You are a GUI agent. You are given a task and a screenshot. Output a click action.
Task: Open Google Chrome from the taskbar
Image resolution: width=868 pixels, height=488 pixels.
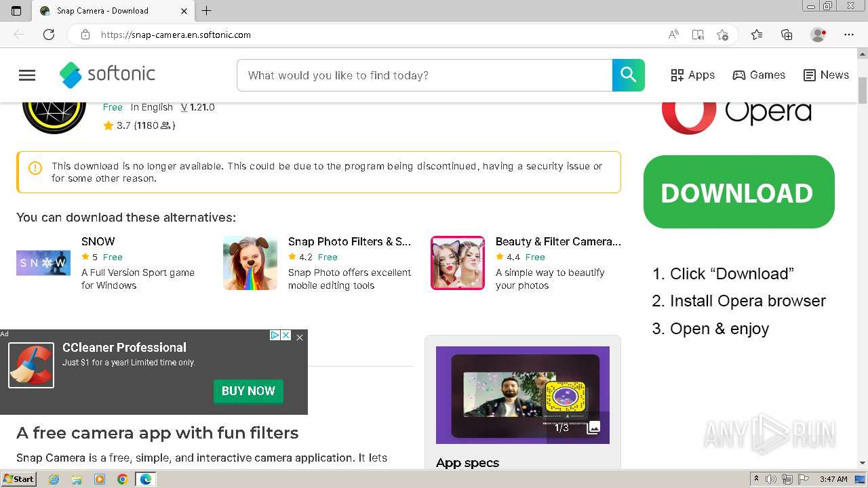(122, 479)
